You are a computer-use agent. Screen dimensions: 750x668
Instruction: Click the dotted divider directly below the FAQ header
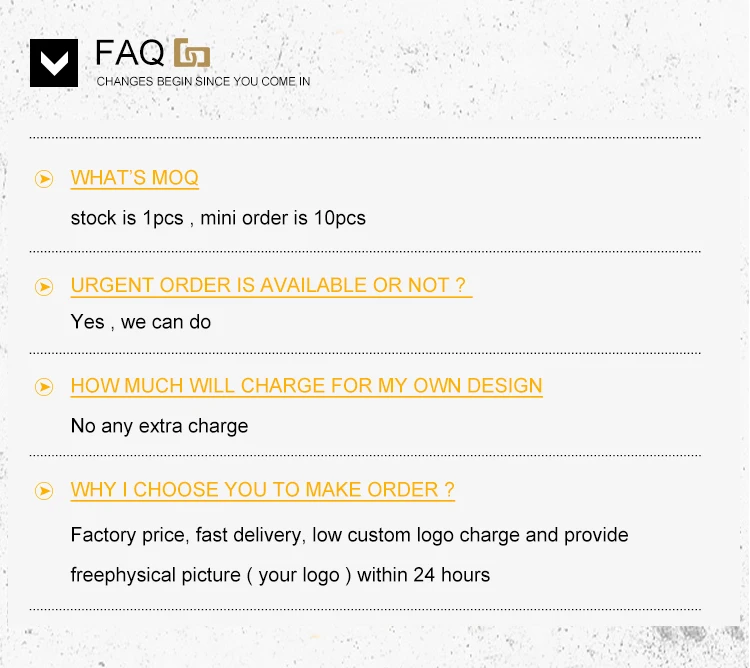click(x=365, y=138)
